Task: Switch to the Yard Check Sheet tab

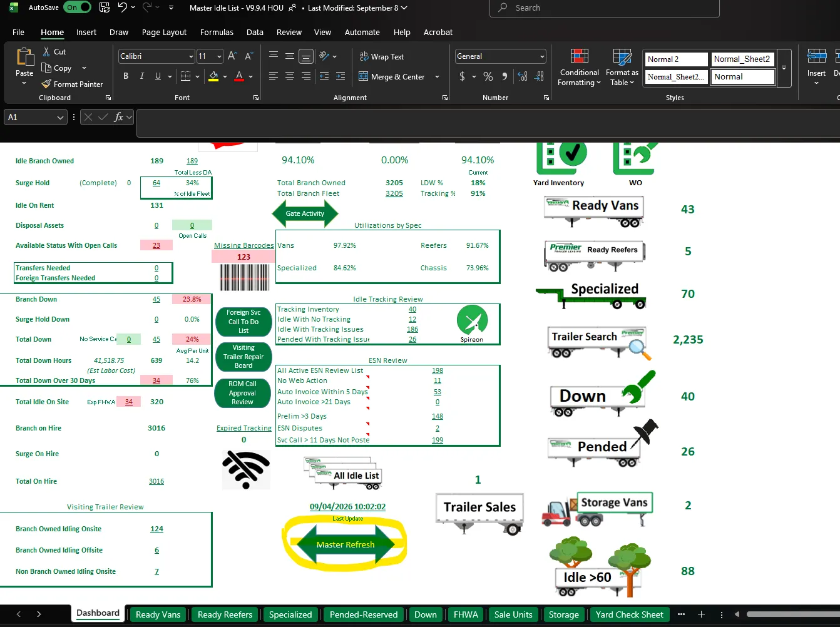Action: (x=629, y=614)
